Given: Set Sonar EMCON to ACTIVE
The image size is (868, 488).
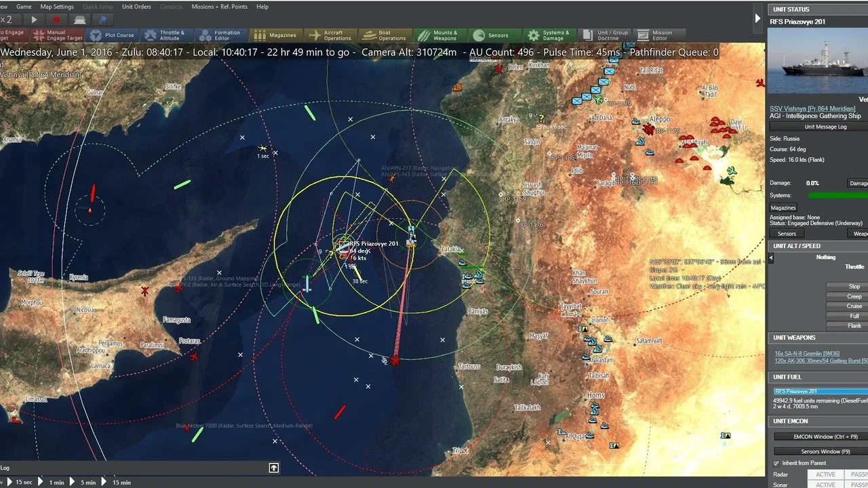Looking at the screenshot, I should tap(825, 485).
